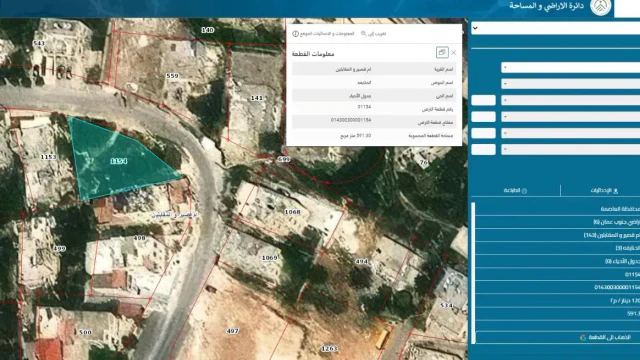
Task: Click parcel label 494 on map
Action: [362, 261]
